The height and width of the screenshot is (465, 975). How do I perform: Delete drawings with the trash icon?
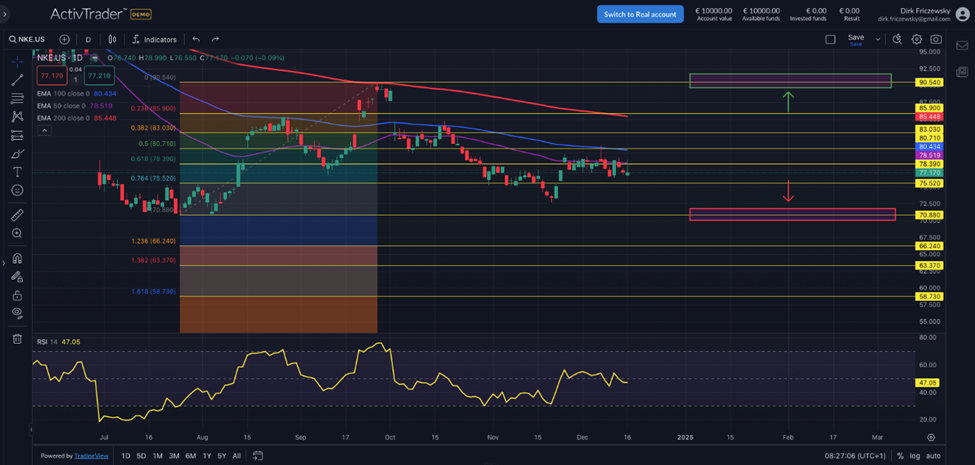point(17,339)
